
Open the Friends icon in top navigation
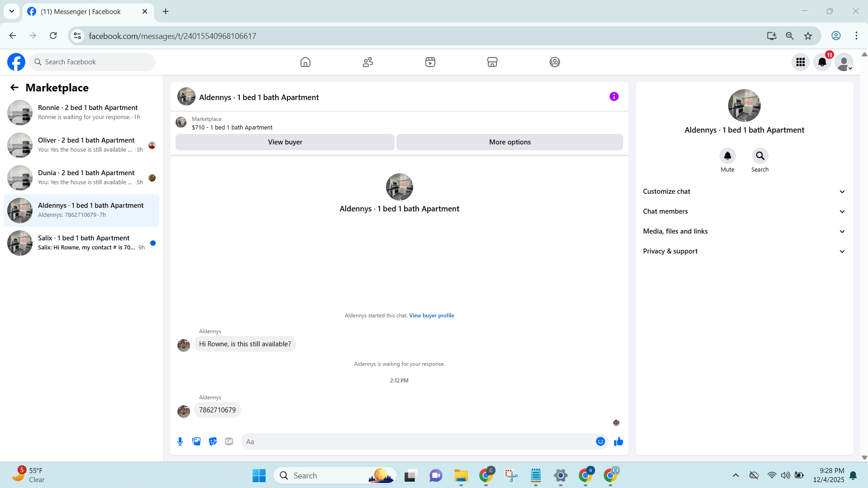[368, 62]
